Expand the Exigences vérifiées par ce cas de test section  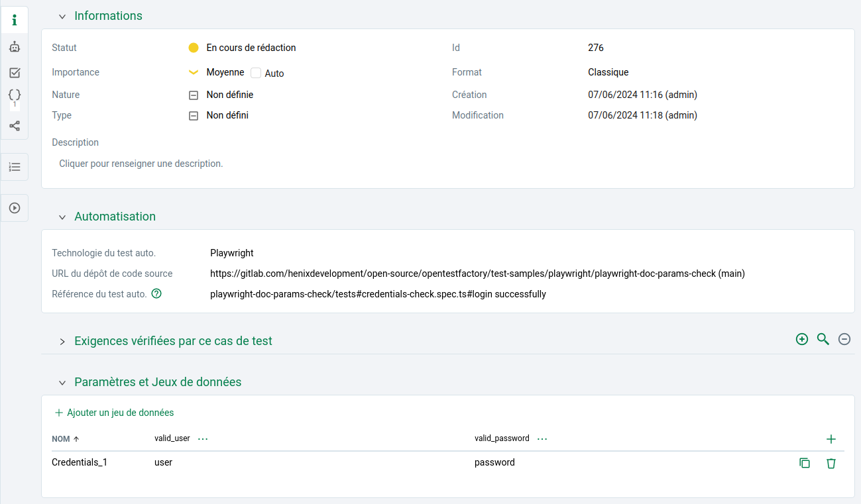pos(62,342)
